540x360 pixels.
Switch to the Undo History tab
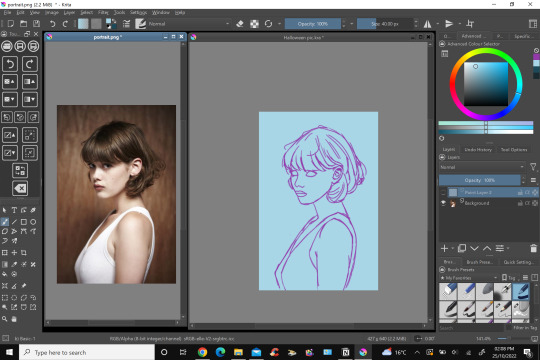click(478, 150)
